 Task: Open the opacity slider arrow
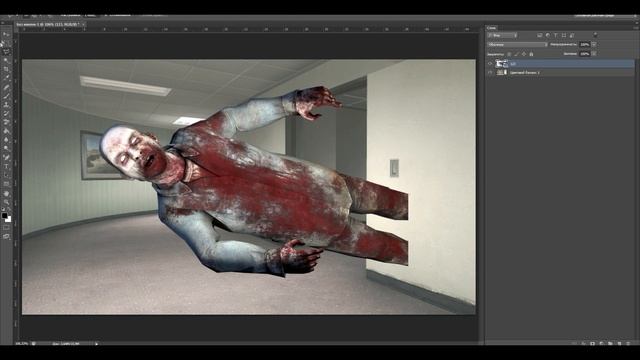pos(594,44)
